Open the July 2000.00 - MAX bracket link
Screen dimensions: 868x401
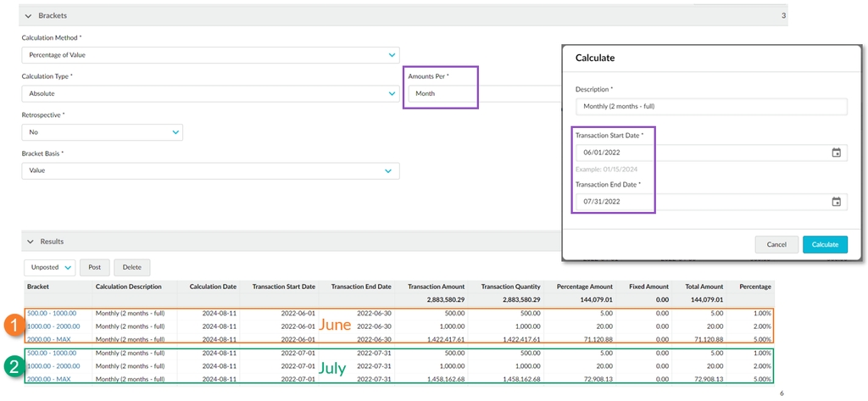tap(48, 379)
